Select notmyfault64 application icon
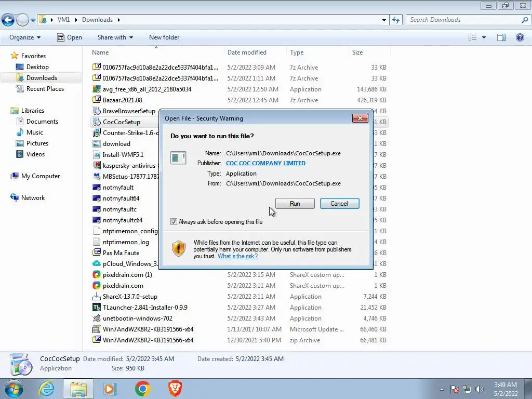 (97, 198)
